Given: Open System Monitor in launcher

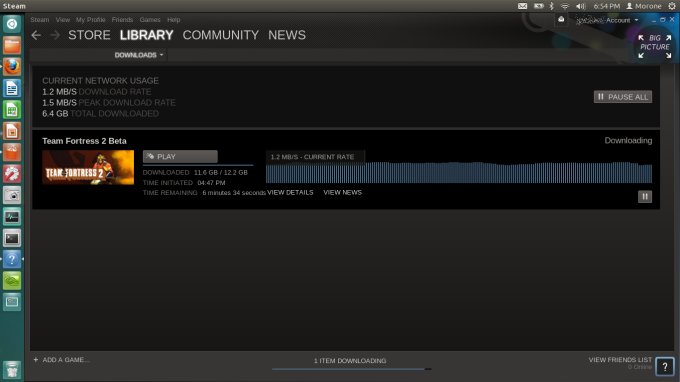Looking at the screenshot, I should click(12, 216).
